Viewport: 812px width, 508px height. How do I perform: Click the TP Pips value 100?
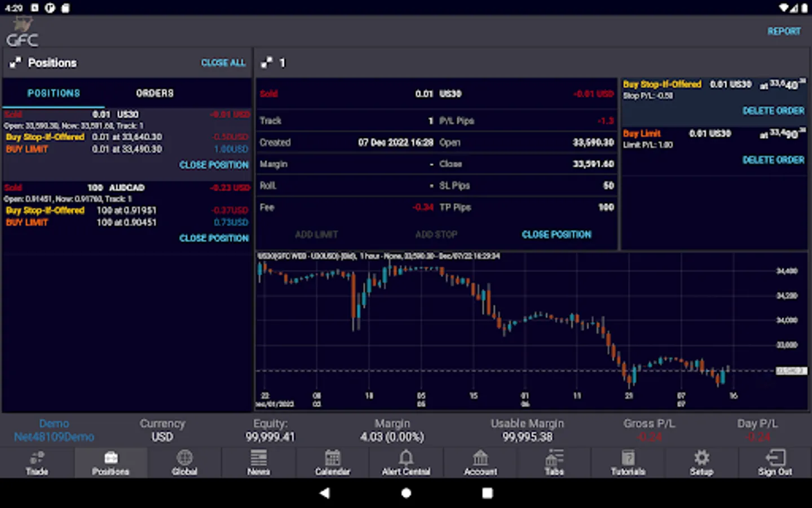[x=606, y=207]
